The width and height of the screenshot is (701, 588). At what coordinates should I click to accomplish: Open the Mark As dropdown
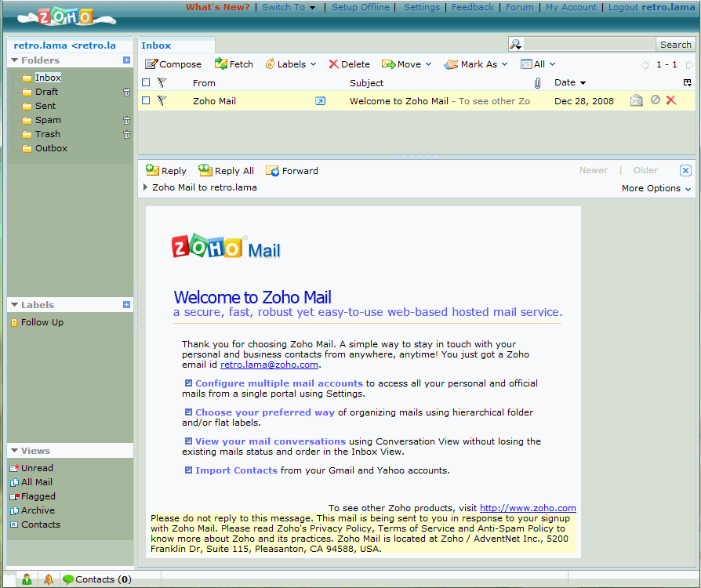476,64
